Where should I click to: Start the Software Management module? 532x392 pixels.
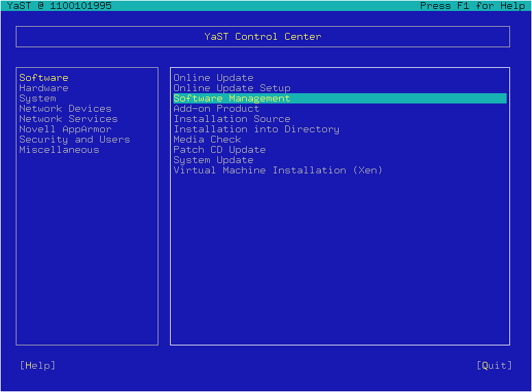[x=232, y=98]
